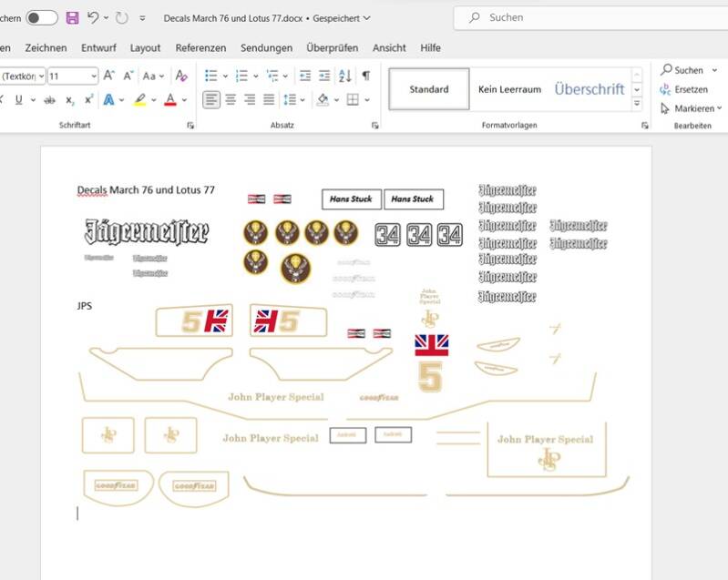728x580 pixels.
Task: Click the 'Decals March 76 und Lotus 77' heading
Action: (146, 189)
